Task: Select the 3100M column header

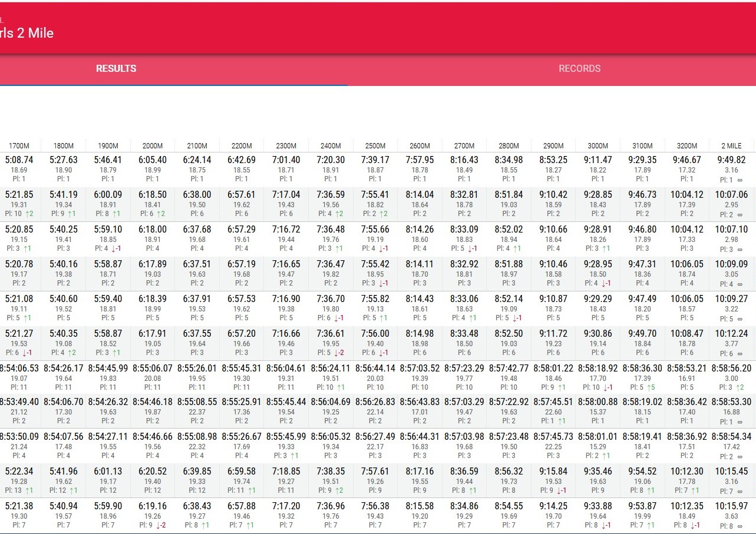Action: pos(642,146)
